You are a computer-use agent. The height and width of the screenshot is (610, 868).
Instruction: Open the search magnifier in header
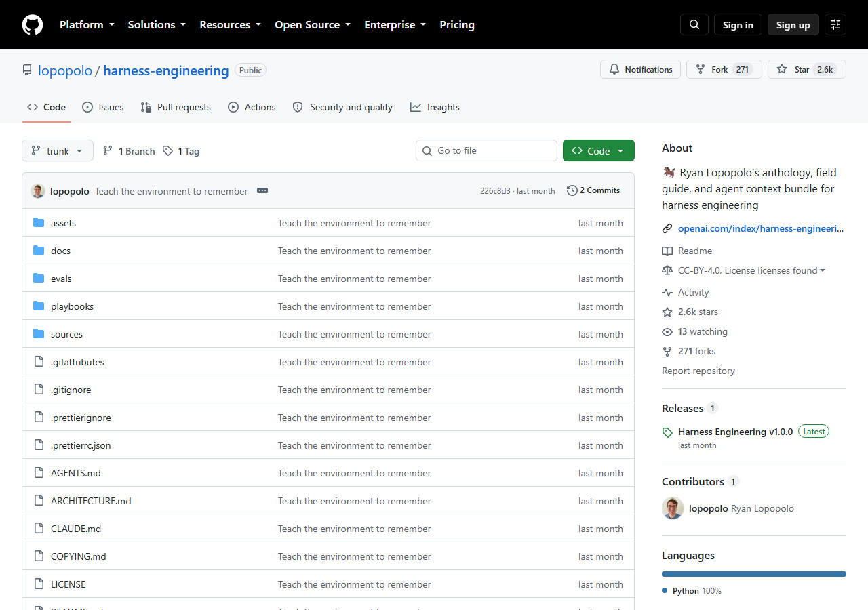694,24
